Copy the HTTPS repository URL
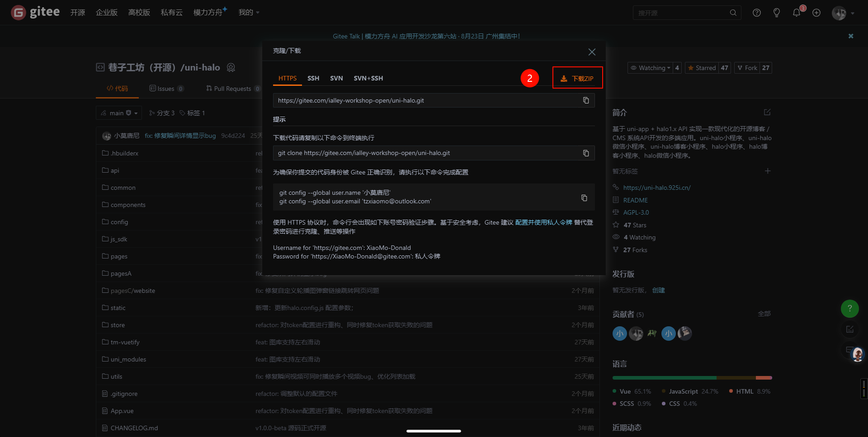The image size is (868, 437). coord(586,100)
